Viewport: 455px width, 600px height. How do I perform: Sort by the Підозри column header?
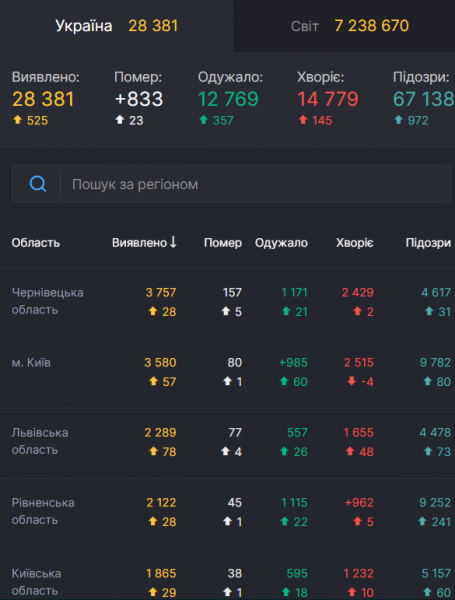tap(428, 243)
